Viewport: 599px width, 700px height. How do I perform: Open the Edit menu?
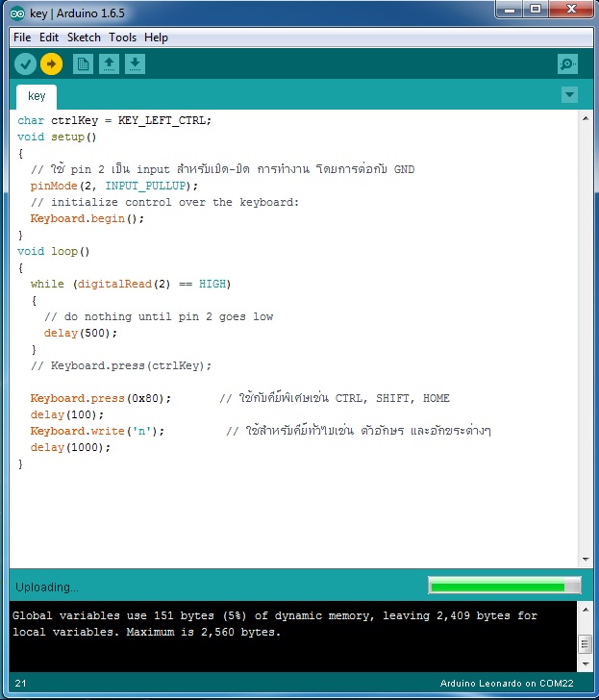click(49, 37)
